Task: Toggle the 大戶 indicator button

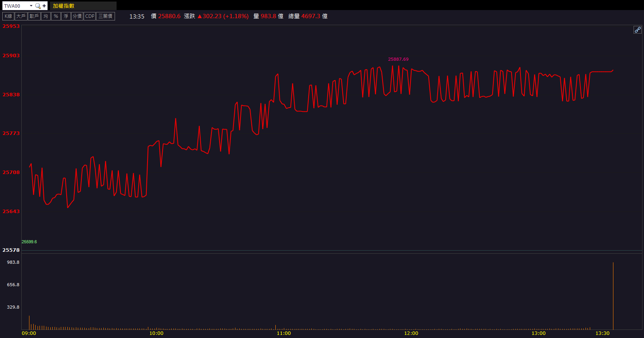Action: coord(21,16)
